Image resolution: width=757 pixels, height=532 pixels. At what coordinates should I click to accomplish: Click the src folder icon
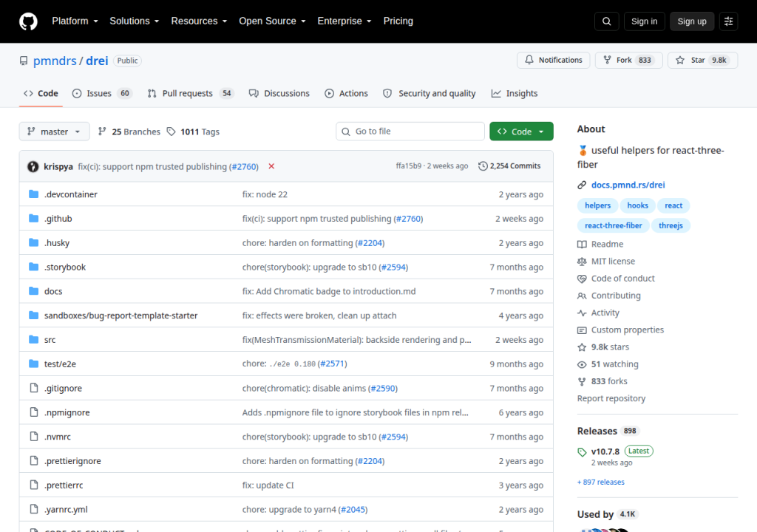pyautogui.click(x=33, y=339)
